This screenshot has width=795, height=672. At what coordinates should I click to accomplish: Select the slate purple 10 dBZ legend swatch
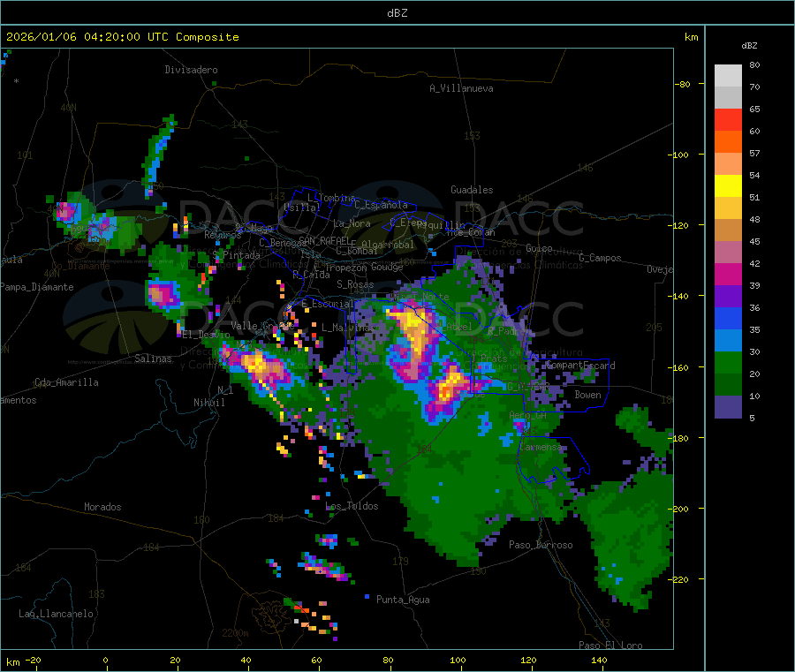[728, 407]
